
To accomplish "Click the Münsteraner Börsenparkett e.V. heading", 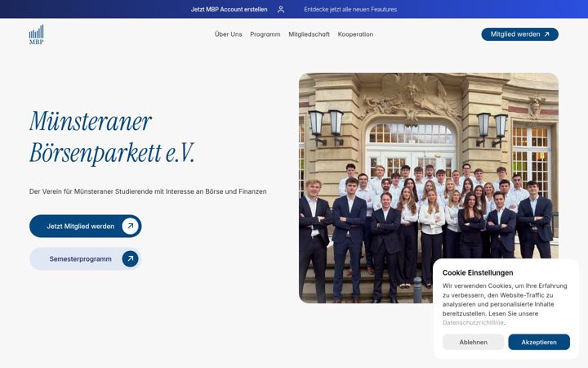I will tap(112, 137).
